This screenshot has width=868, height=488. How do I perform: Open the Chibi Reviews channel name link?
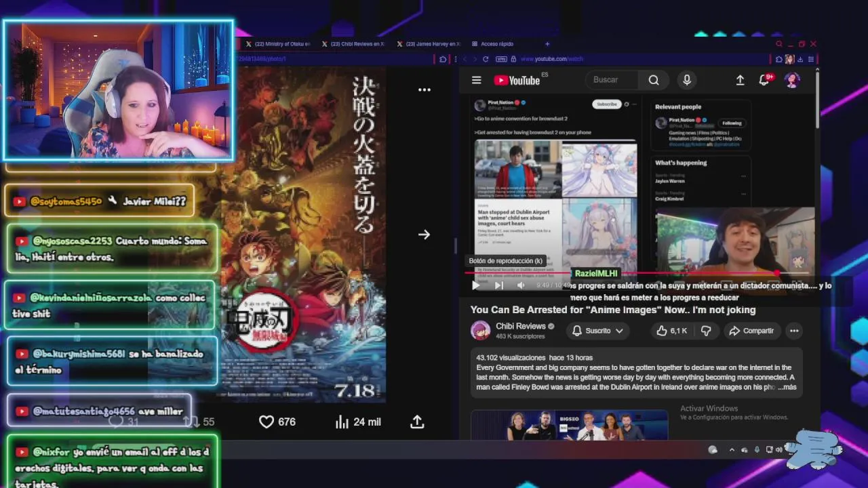point(521,326)
